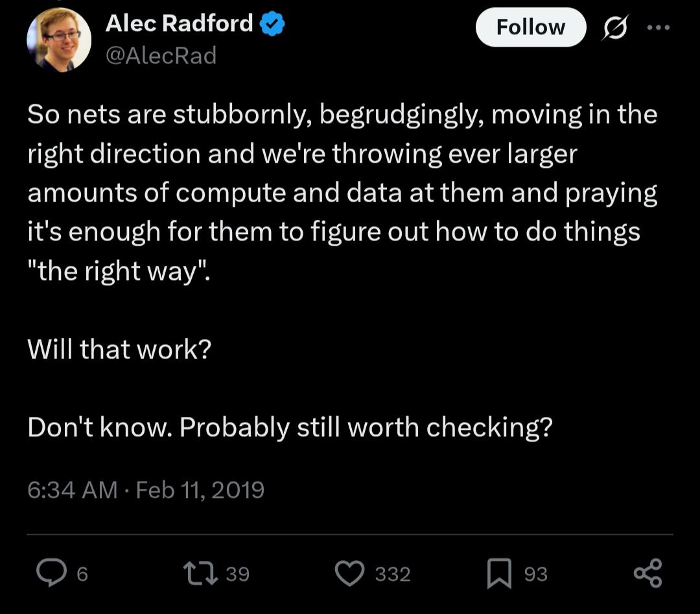The width and height of the screenshot is (700, 614).
Task: Click the "Will that work?" line
Action: (119, 350)
